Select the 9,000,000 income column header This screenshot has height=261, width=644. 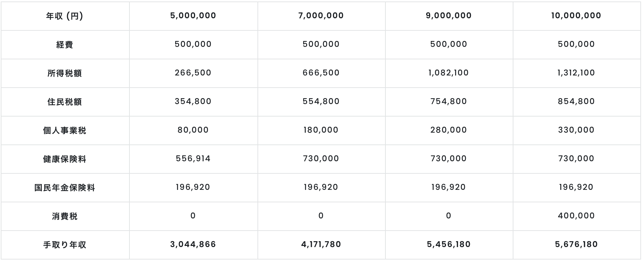tap(449, 16)
